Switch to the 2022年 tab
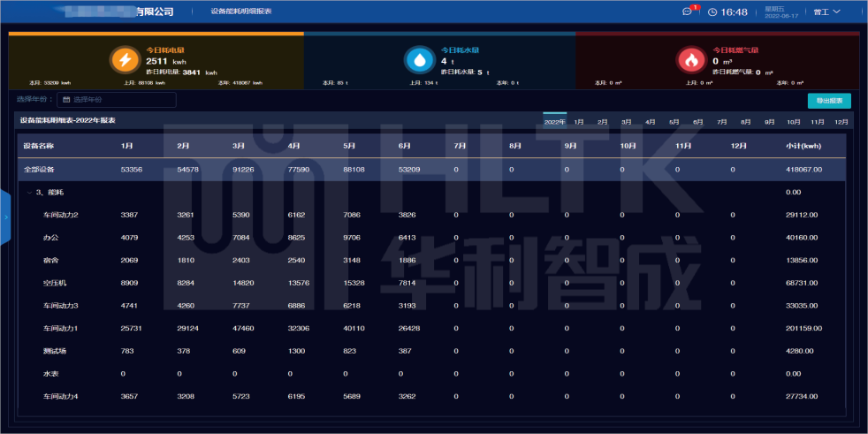 tap(554, 121)
